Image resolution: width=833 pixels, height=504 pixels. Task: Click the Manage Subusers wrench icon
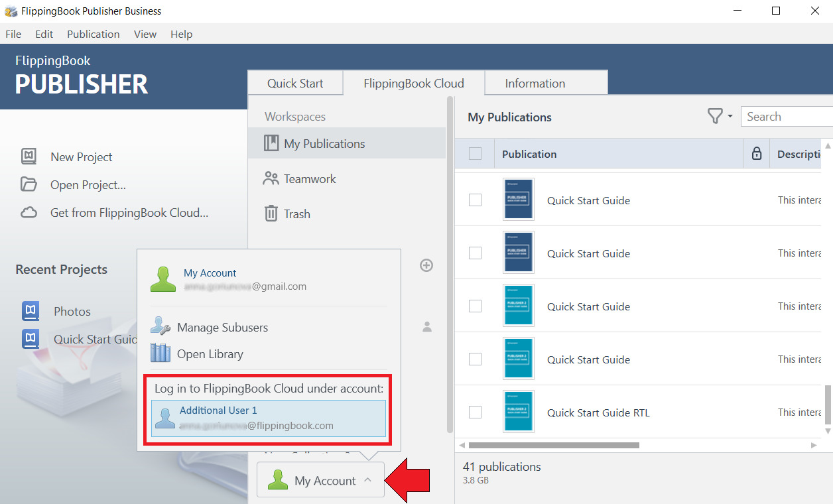click(160, 326)
